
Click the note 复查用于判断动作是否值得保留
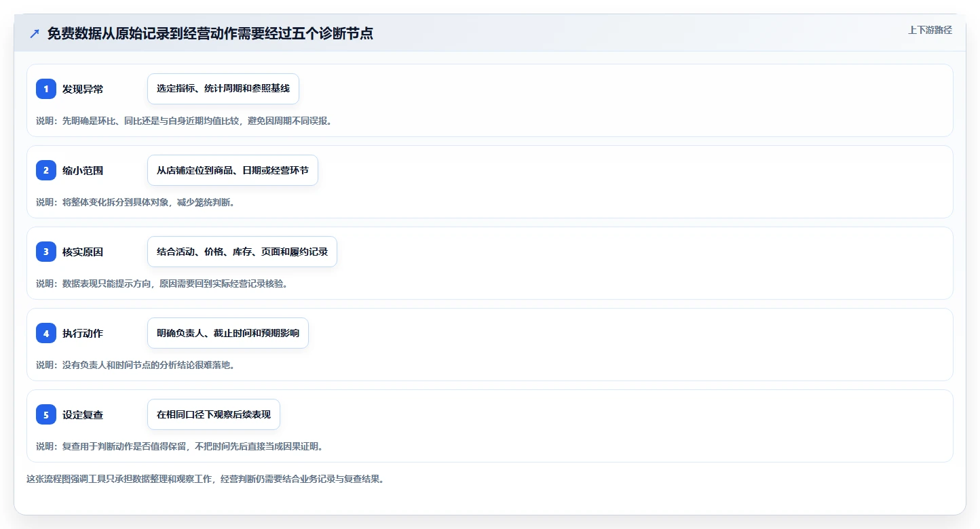(x=179, y=446)
